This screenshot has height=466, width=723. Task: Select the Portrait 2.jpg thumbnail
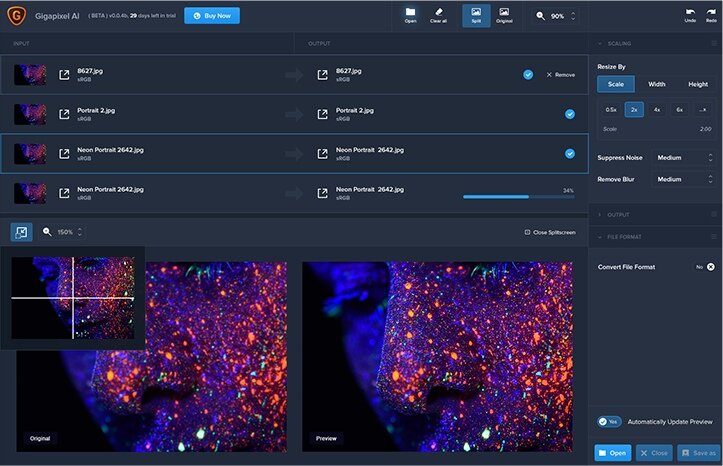30,114
